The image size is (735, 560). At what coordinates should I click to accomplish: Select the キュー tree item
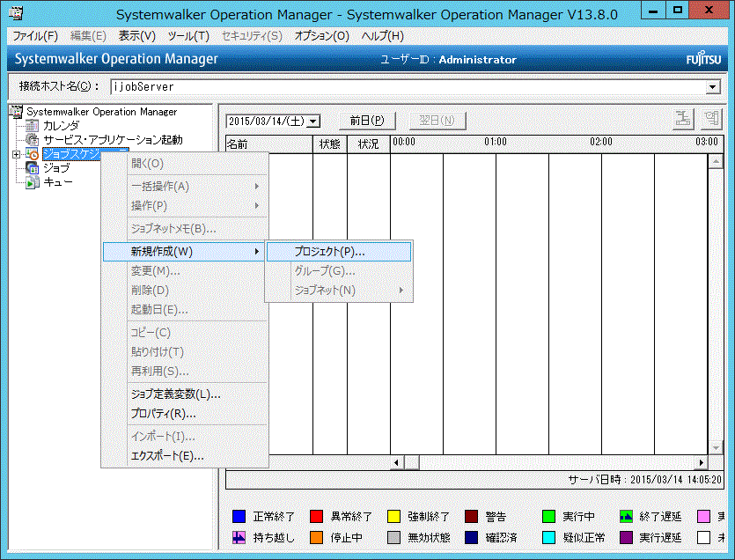[x=58, y=182]
